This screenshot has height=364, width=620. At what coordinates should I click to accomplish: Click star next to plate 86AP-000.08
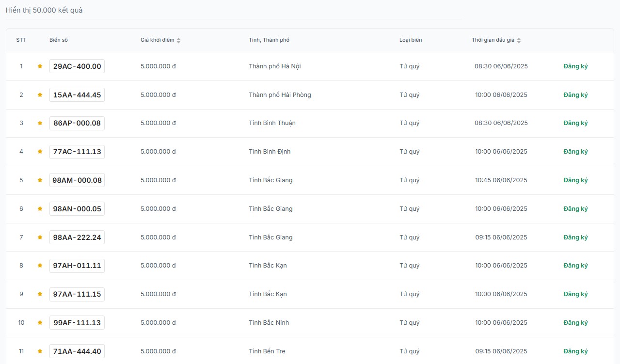pos(40,123)
